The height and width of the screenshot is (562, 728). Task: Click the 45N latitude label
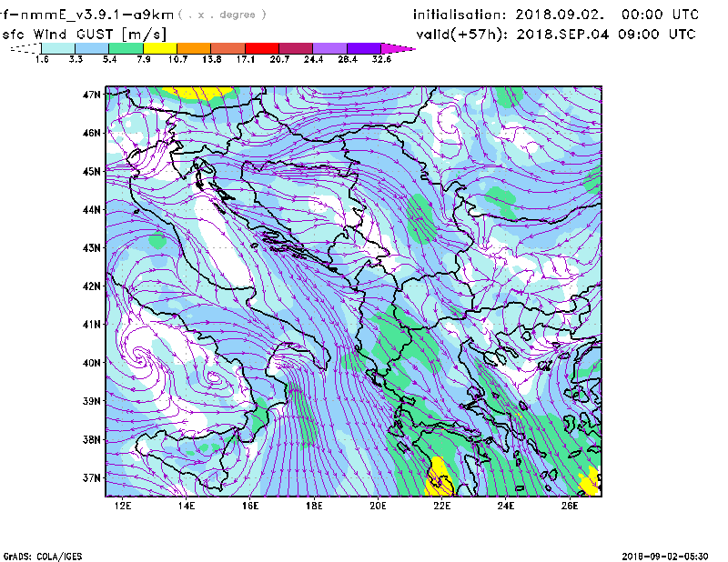(x=92, y=171)
